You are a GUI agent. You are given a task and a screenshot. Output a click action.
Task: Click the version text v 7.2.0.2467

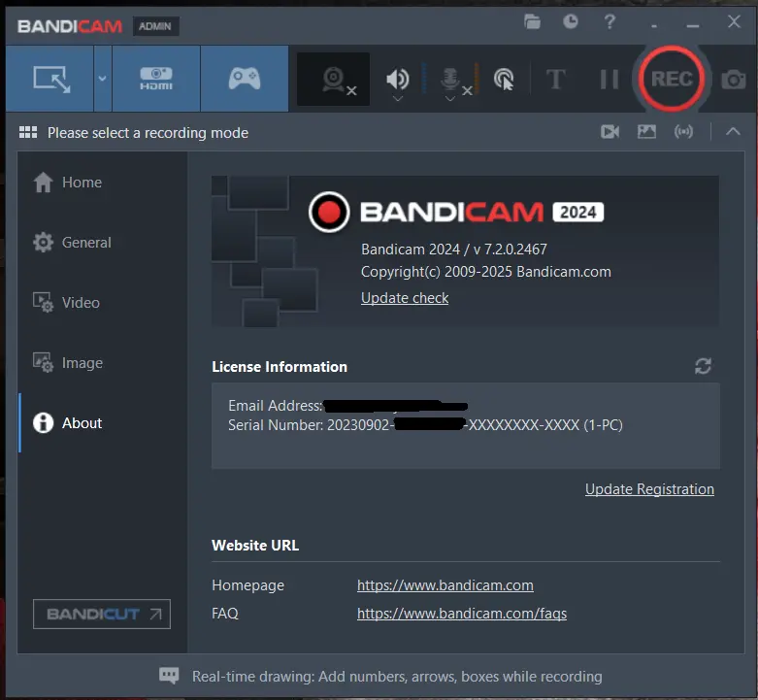tap(510, 250)
